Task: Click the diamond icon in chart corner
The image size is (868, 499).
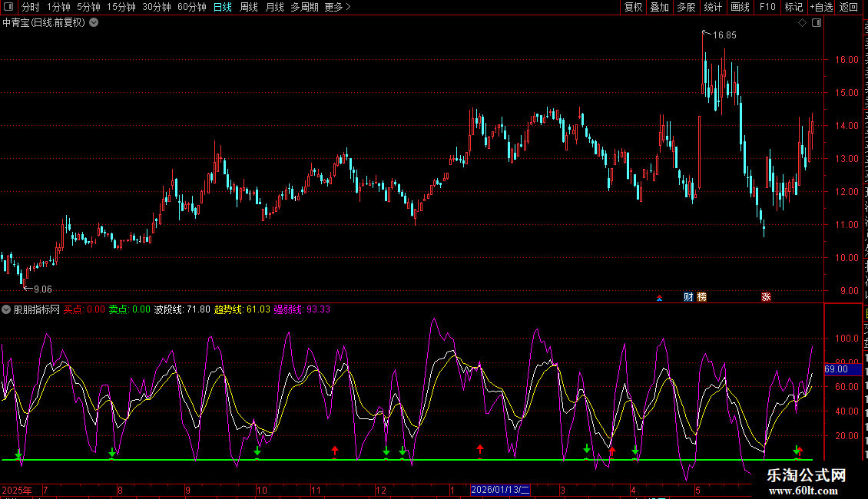Action: (x=802, y=23)
